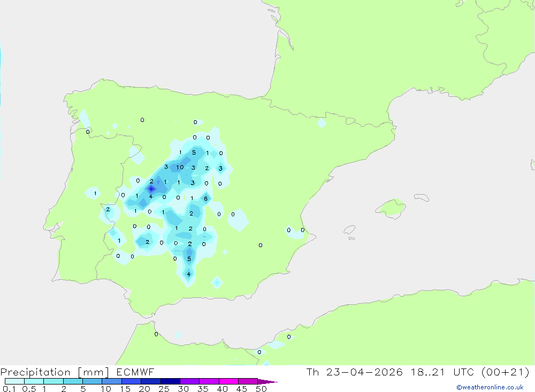
Task: Select the 10–15 mm legend swatch
Action: pyautogui.click(x=112, y=381)
